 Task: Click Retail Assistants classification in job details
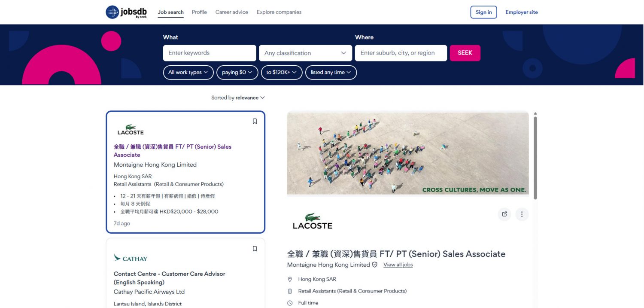click(x=352, y=291)
